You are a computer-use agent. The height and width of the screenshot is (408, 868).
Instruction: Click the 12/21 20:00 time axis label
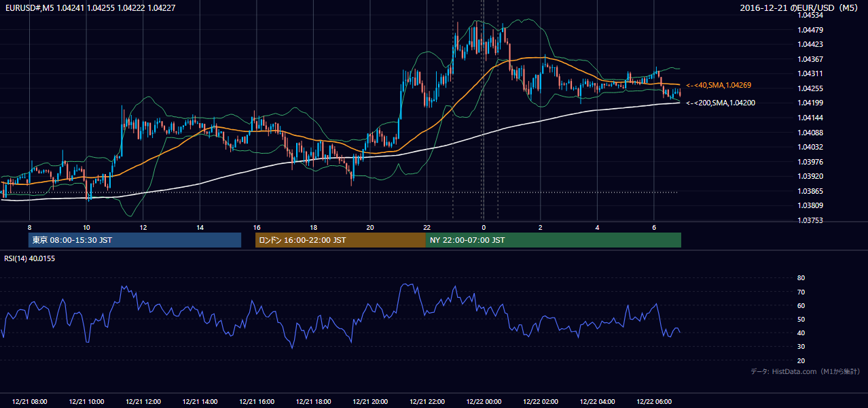click(x=370, y=402)
